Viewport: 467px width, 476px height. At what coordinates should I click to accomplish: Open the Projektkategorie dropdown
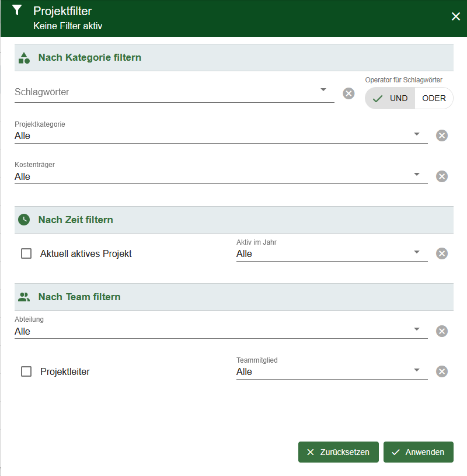coord(416,134)
